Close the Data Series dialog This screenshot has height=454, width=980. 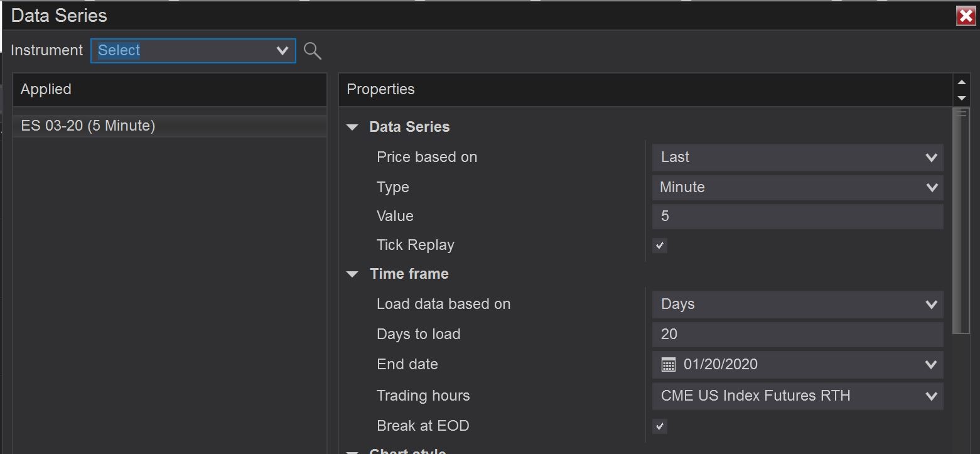pyautogui.click(x=965, y=16)
